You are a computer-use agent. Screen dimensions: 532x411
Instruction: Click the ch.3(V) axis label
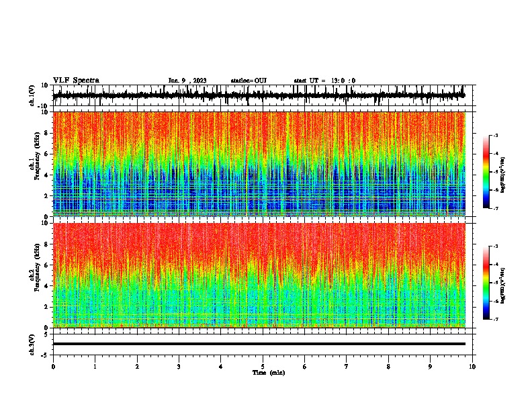tap(32, 345)
